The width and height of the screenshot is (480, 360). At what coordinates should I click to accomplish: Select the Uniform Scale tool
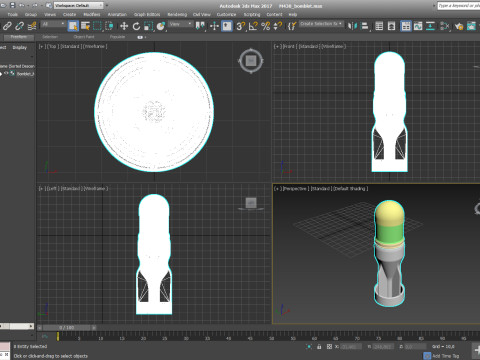coord(148,26)
